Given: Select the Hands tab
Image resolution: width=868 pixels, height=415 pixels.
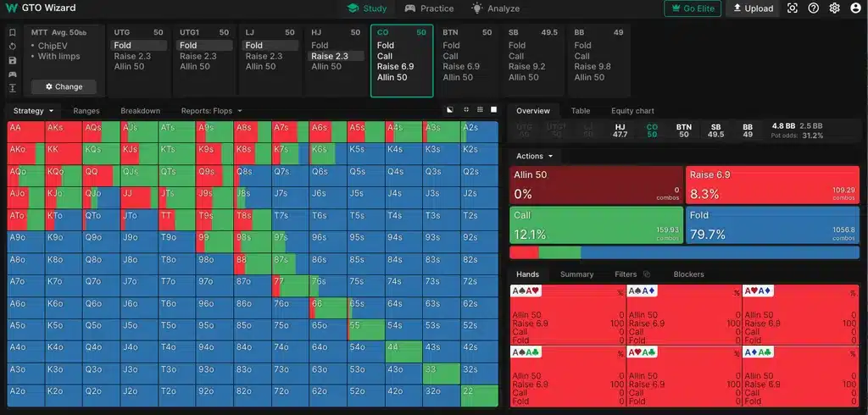Looking at the screenshot, I should [527, 274].
